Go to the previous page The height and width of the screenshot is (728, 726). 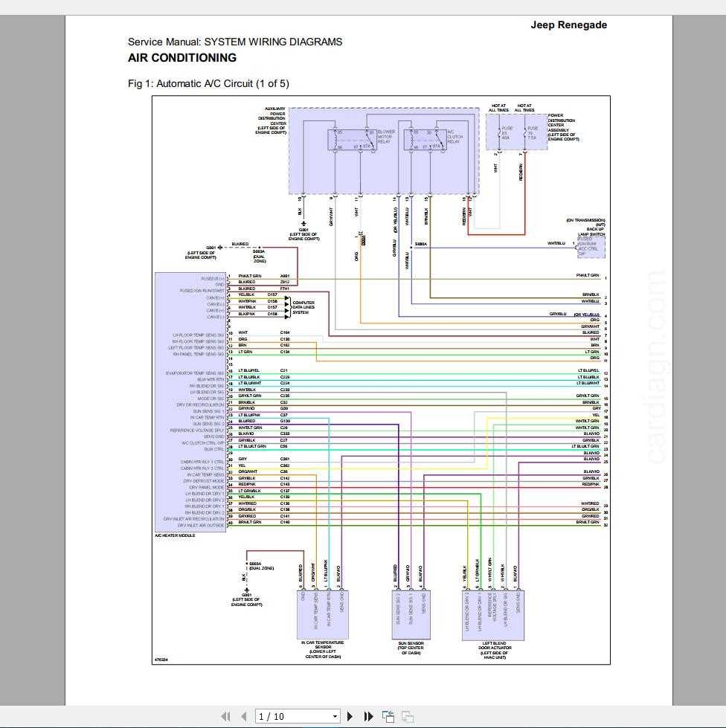243,716
